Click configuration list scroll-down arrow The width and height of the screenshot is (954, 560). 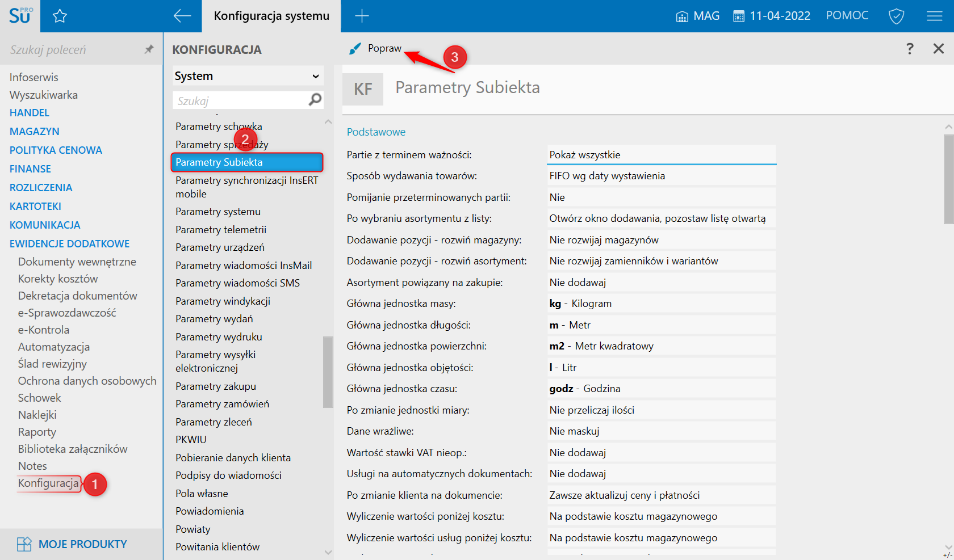click(328, 552)
